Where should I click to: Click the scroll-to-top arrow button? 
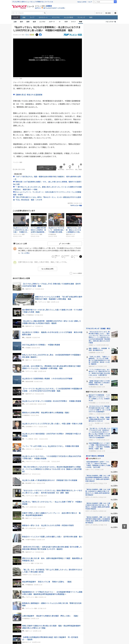[124, 526]
